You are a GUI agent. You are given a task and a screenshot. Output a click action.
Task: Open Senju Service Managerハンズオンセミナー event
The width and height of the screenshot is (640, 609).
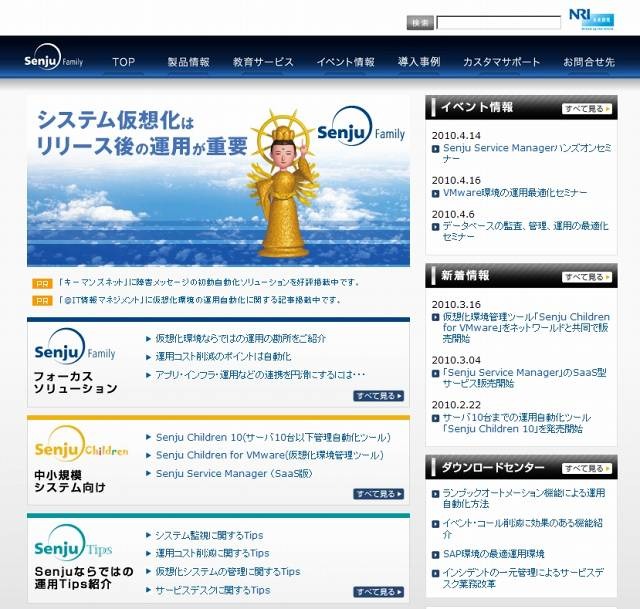(x=527, y=153)
